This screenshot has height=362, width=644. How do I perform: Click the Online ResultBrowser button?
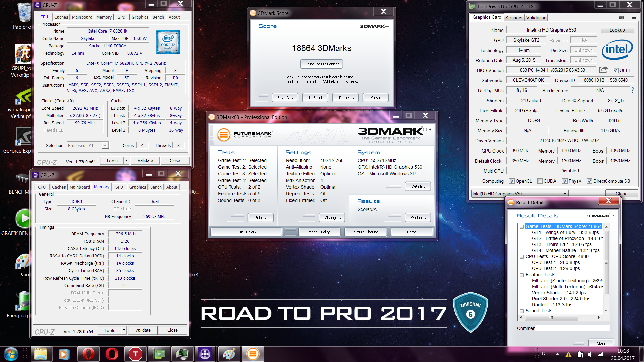click(321, 64)
